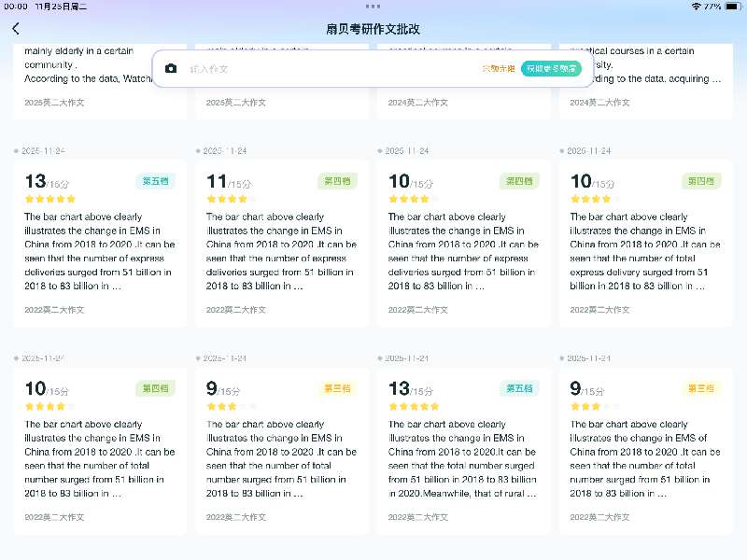The height and width of the screenshot is (560, 747).
Task: Tap the battery indicator in the status bar
Action: click(731, 6)
